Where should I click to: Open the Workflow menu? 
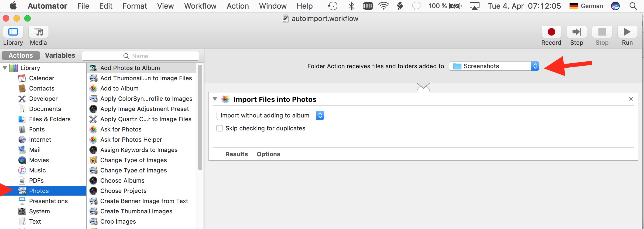coord(200,6)
